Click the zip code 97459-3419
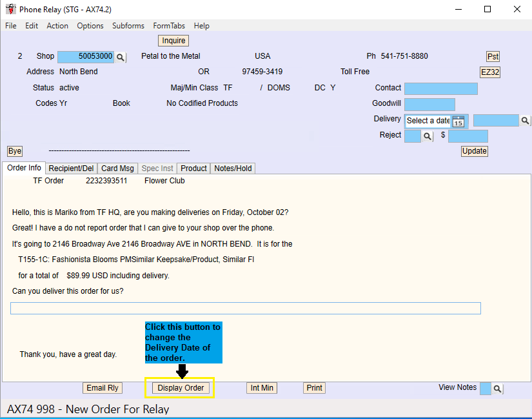This screenshot has width=532, height=419. tap(262, 72)
